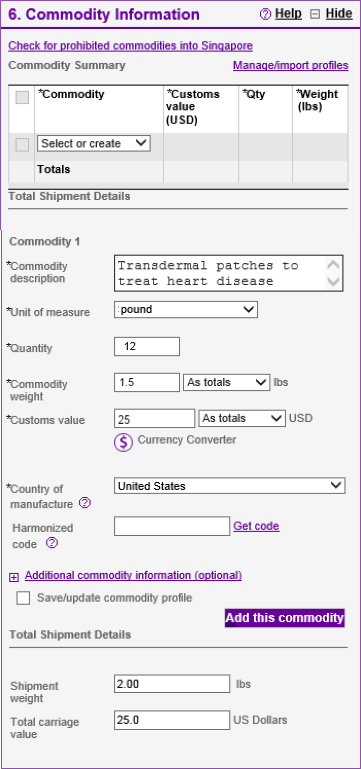Click the Hide minus icon
This screenshot has height=769, width=361.
tap(315, 14)
